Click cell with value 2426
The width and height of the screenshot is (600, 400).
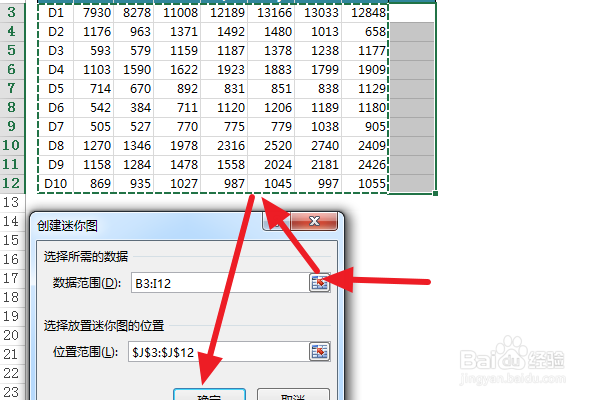(365, 165)
